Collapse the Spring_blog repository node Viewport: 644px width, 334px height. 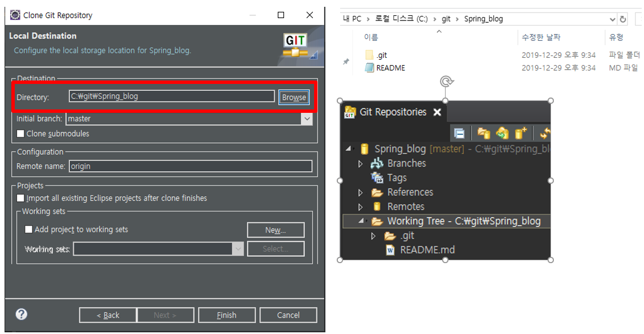[x=348, y=149]
